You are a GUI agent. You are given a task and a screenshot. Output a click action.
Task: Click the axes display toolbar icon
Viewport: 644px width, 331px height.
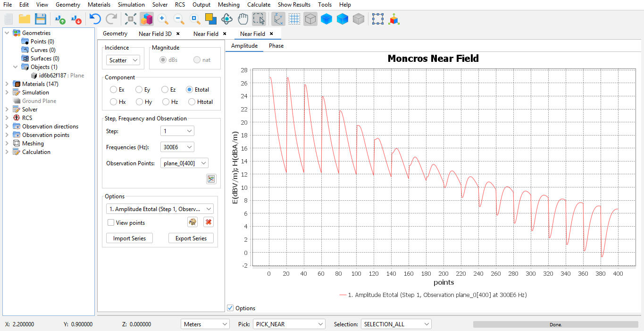coord(278,19)
